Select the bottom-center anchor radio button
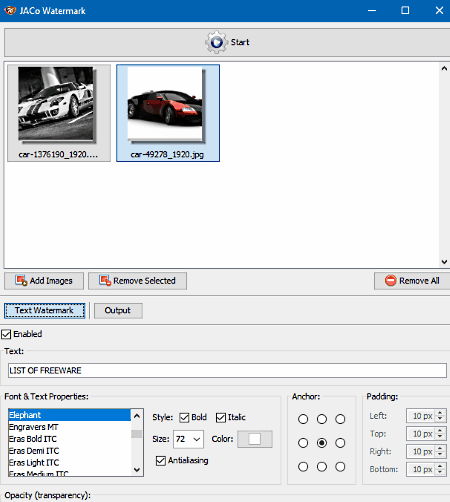Screen dimensions: 450x502 (322, 467)
